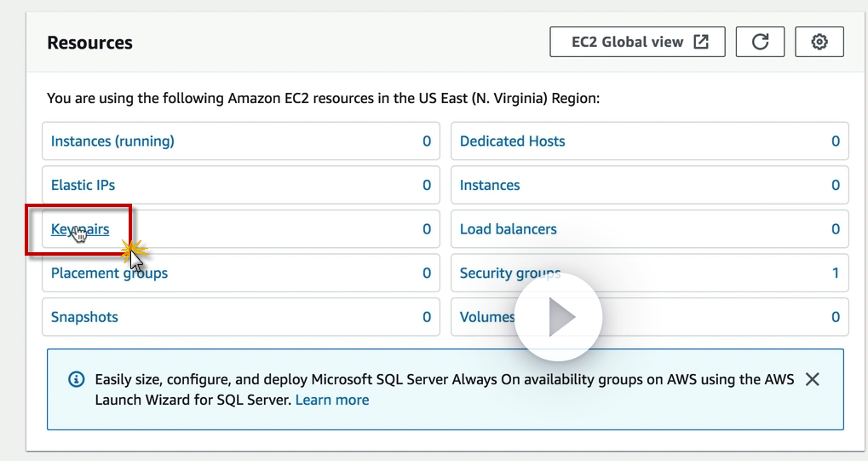The height and width of the screenshot is (461, 868).
Task: Go to the Snapshots link
Action: point(84,317)
